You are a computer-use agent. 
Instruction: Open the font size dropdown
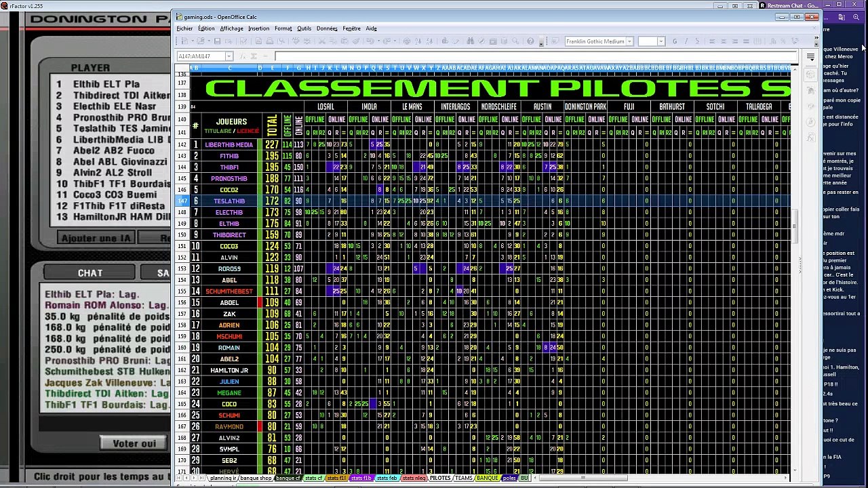coord(661,41)
